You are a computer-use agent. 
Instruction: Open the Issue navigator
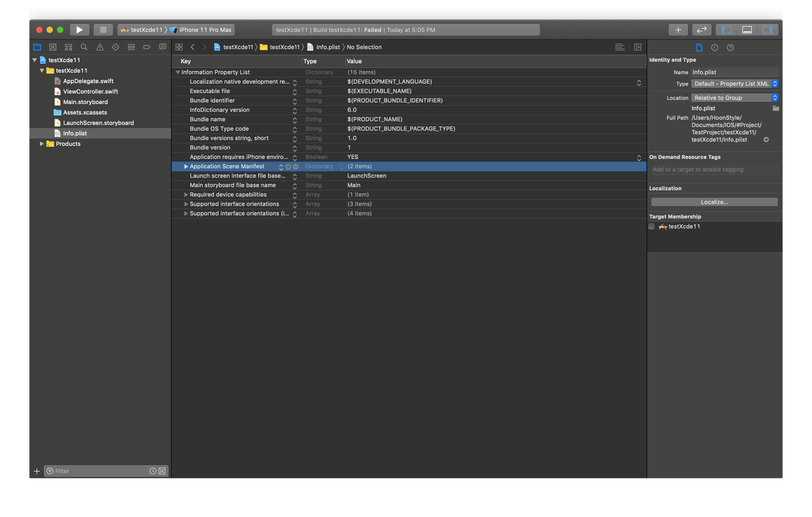click(x=100, y=47)
